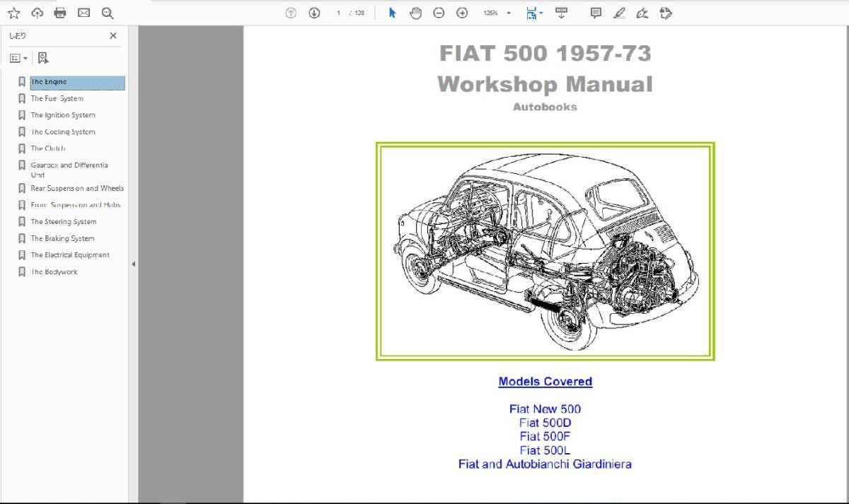
Task: Open The Engine bookmark
Action: pyautogui.click(x=77, y=82)
